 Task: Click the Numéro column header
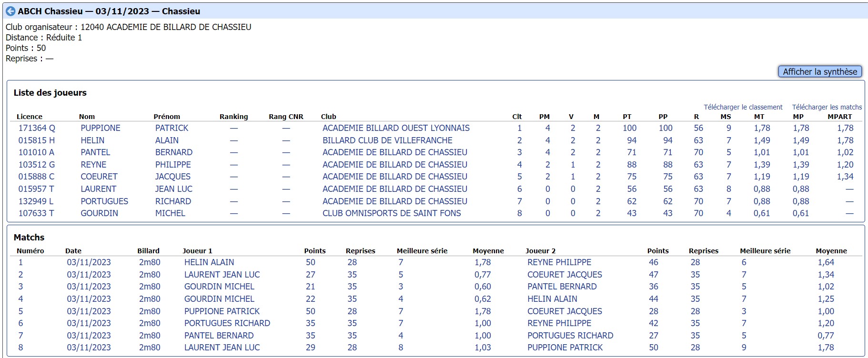[x=30, y=251]
